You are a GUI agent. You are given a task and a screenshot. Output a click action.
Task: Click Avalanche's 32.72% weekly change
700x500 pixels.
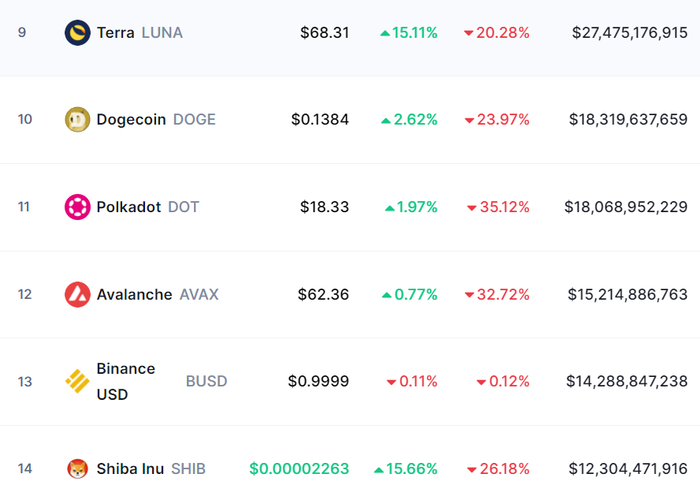point(497,295)
